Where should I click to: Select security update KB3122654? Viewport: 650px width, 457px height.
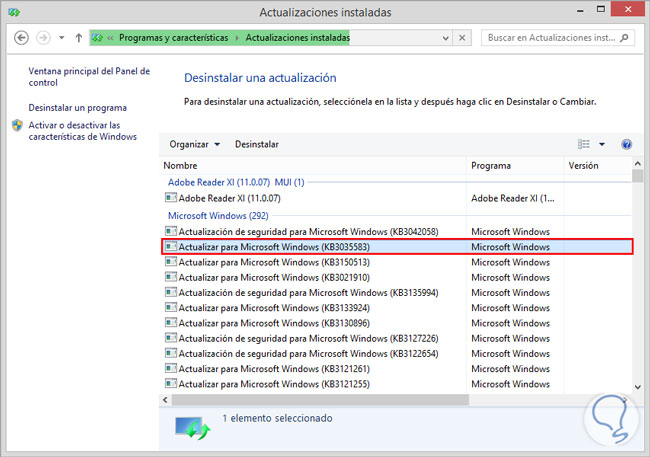tap(396, 353)
